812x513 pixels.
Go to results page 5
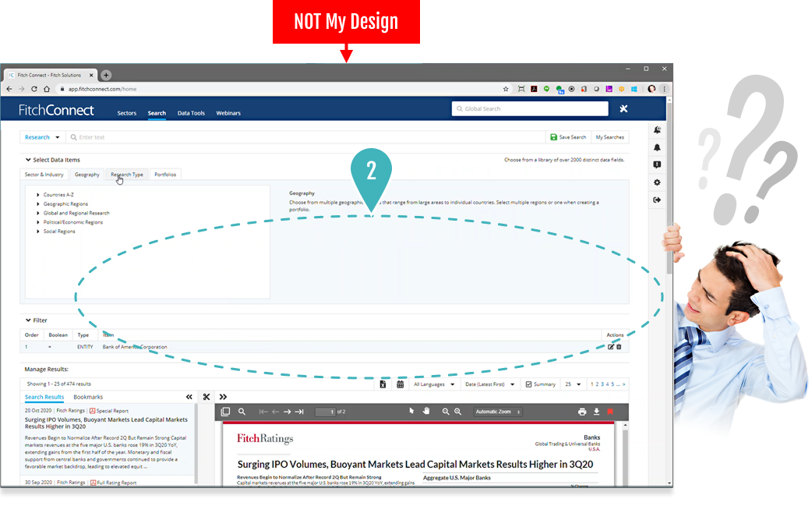click(x=613, y=384)
